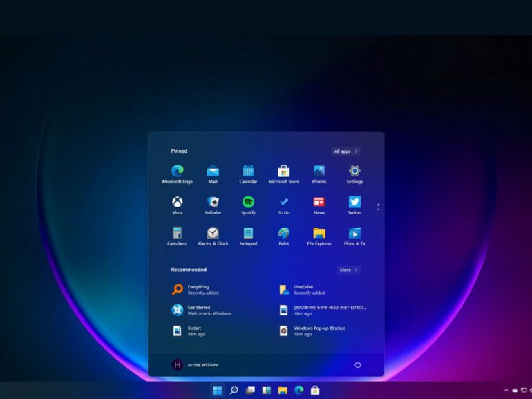
Task: Open Alarms & Clock
Action: (213, 236)
